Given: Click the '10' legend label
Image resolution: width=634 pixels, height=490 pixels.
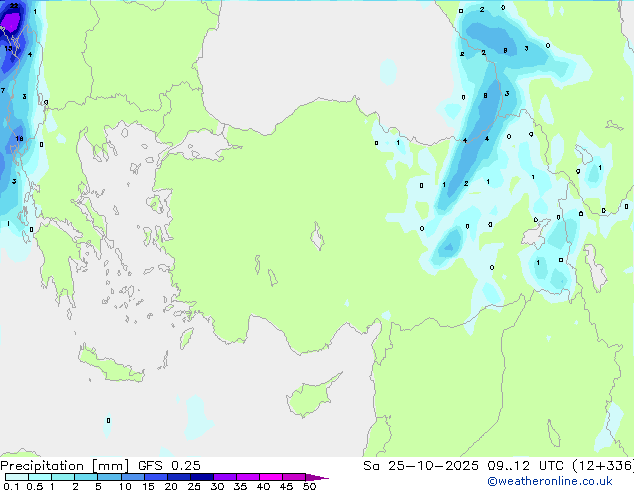Looking at the screenshot, I should tap(125, 486).
